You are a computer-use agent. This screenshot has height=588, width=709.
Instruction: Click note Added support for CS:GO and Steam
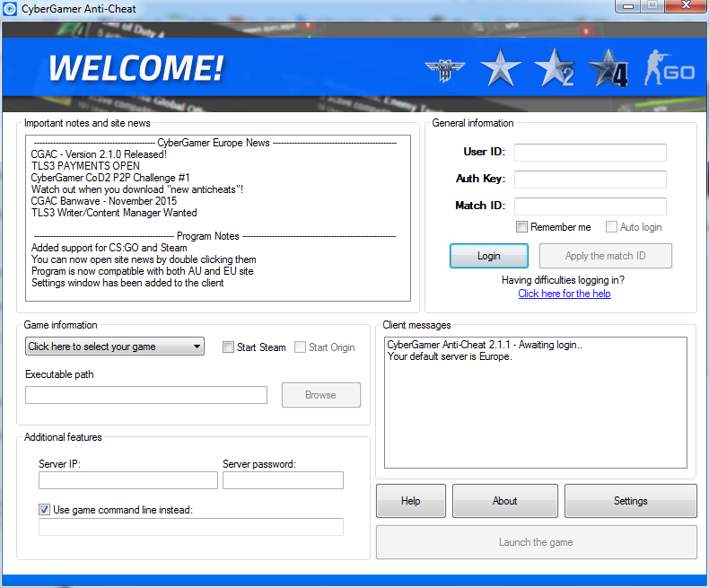(109, 248)
